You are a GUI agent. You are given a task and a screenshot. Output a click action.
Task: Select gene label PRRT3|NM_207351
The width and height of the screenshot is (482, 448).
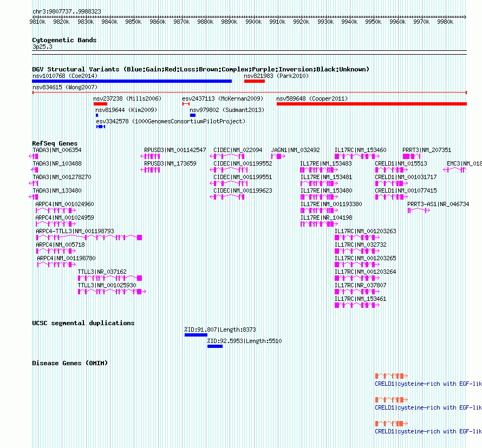point(427,150)
